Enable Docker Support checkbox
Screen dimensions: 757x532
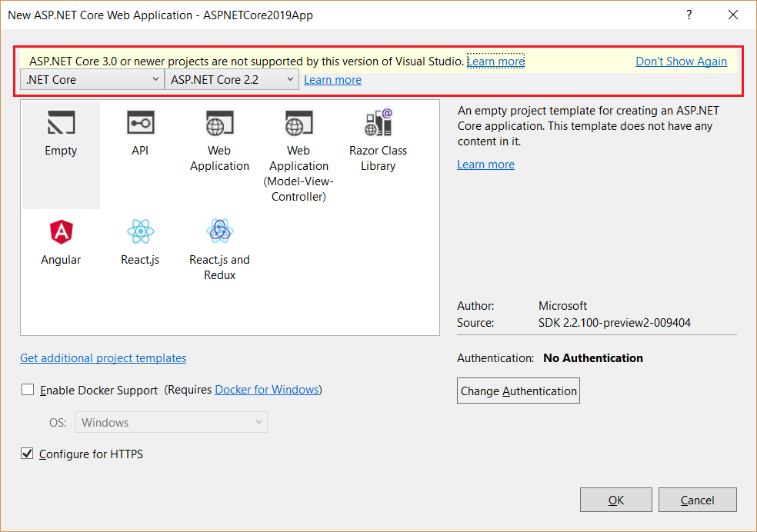(x=28, y=390)
